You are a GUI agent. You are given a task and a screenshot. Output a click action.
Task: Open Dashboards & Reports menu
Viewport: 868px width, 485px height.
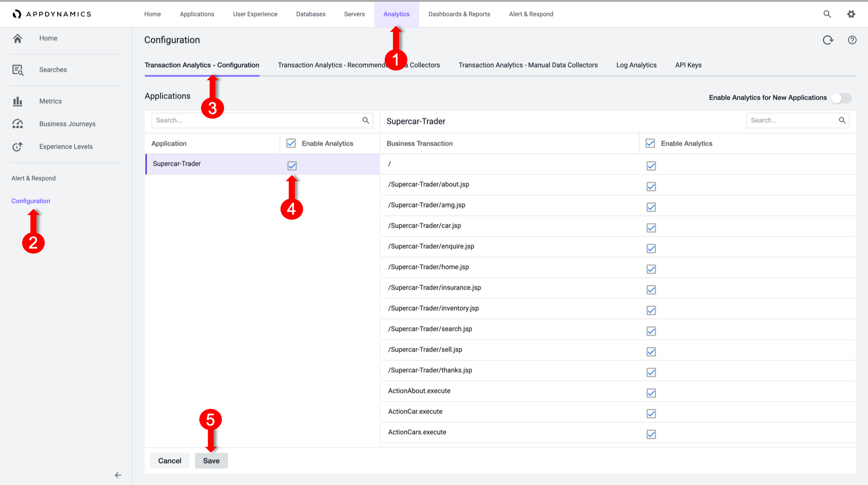[459, 14]
